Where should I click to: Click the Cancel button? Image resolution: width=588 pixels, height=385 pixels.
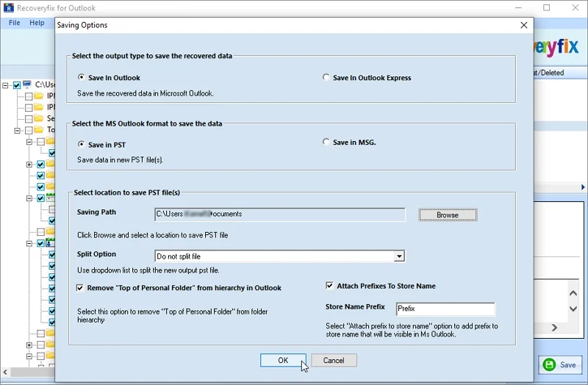click(x=334, y=360)
